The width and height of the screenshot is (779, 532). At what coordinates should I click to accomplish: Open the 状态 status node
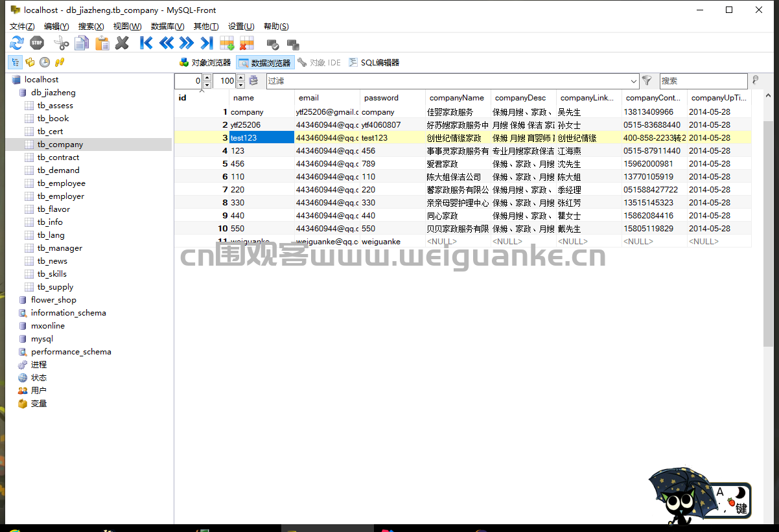click(39, 378)
